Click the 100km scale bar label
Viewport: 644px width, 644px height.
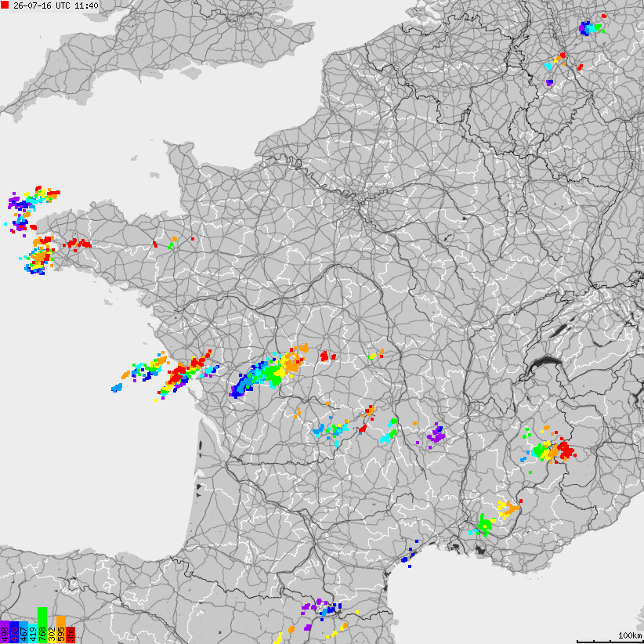coord(630,635)
